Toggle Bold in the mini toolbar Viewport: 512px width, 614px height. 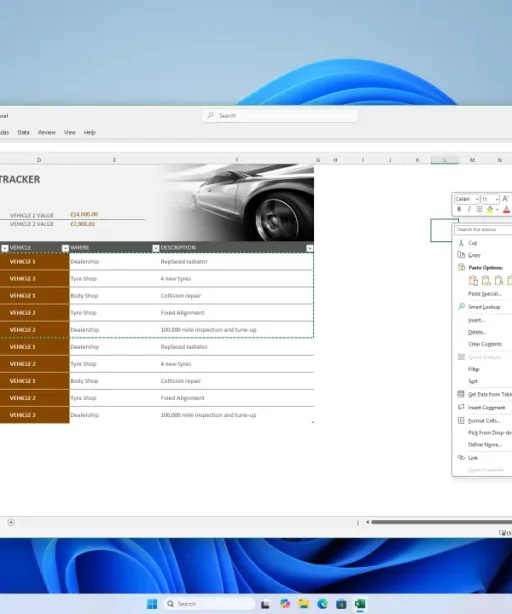(x=459, y=209)
